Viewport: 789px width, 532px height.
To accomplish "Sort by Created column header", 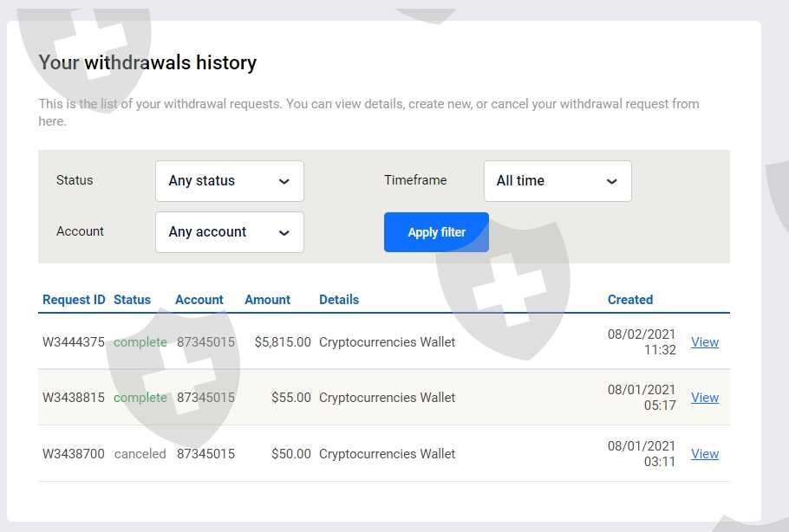I will pos(630,300).
